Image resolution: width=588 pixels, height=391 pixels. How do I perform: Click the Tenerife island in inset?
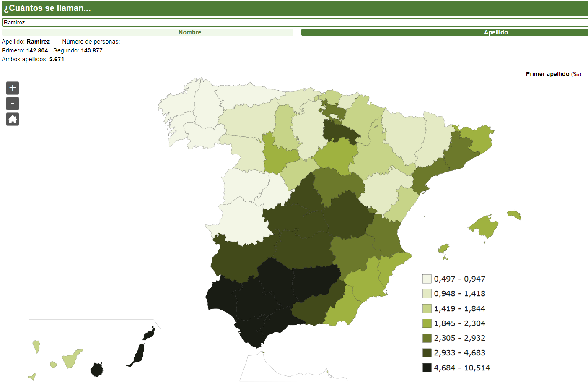71,359
